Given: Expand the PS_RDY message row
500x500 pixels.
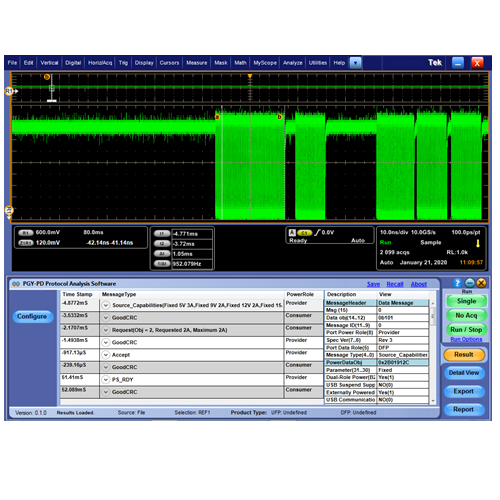Looking at the screenshot, I should [x=106, y=380].
